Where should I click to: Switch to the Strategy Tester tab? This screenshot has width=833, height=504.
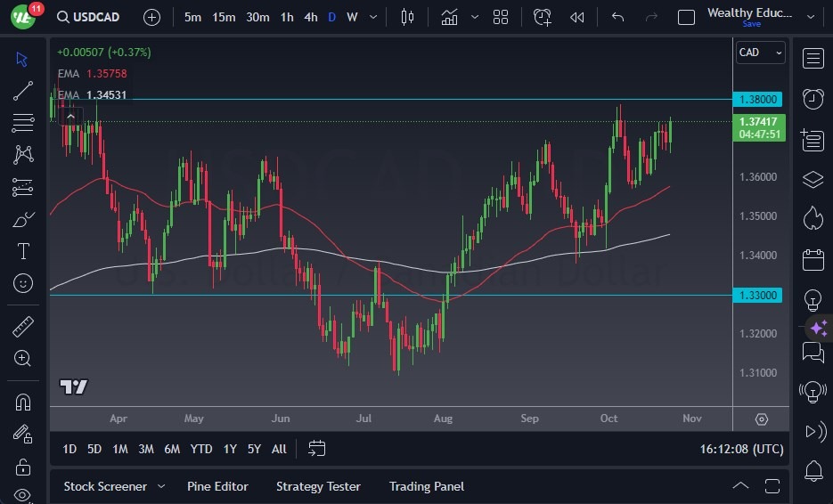pos(318,486)
